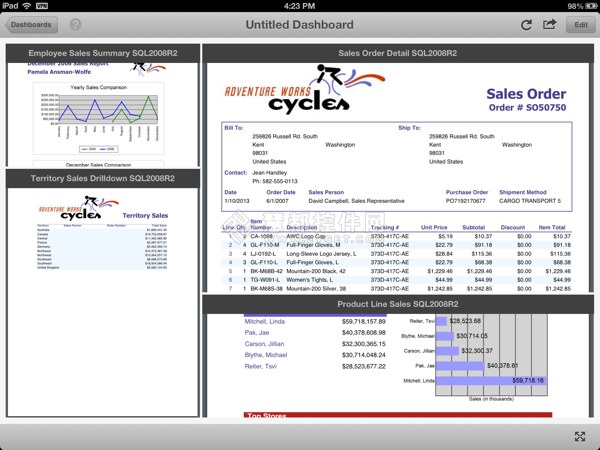Viewport: 600px width, 450px height.
Task: Tap Order # SO50750 text
Action: (x=527, y=108)
